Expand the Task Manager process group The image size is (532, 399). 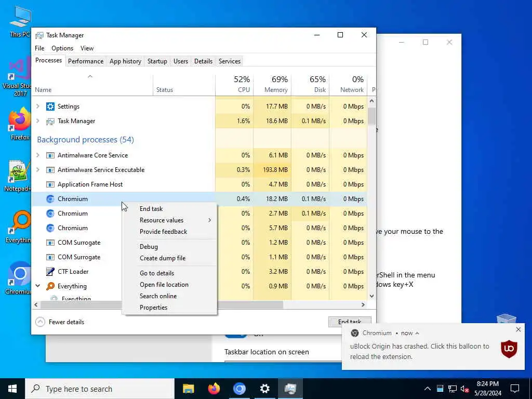pyautogui.click(x=38, y=121)
